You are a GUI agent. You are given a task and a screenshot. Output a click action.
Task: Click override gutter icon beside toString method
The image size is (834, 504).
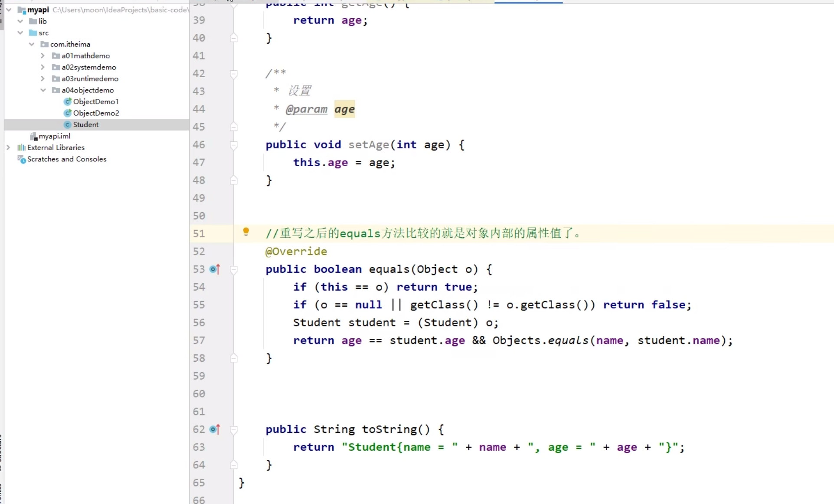pyautogui.click(x=215, y=429)
